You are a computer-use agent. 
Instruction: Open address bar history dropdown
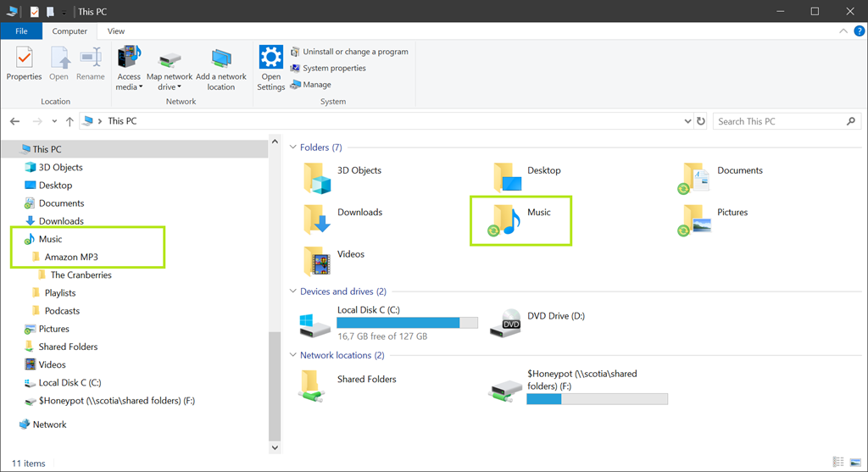point(687,121)
